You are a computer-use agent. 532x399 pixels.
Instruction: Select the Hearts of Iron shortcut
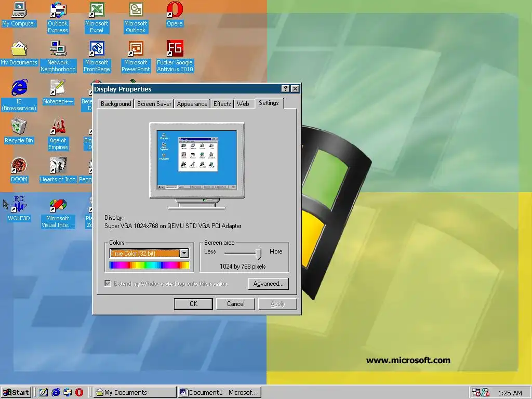pos(58,170)
